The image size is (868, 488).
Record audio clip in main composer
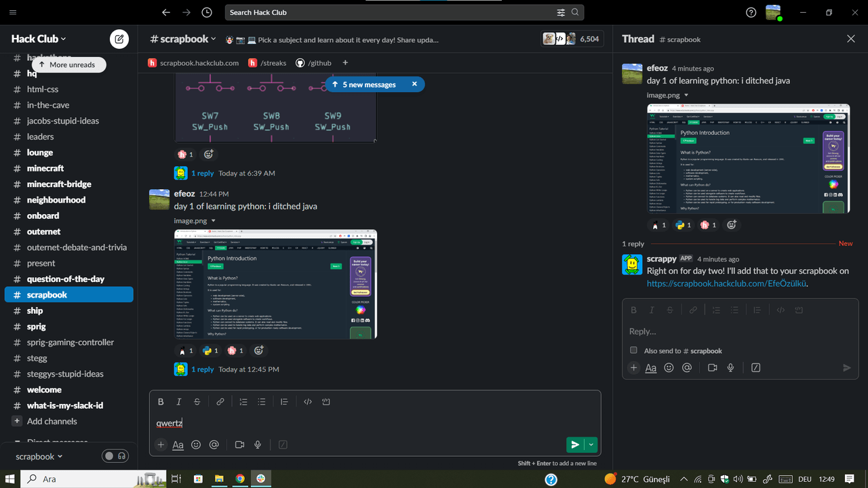point(258,445)
